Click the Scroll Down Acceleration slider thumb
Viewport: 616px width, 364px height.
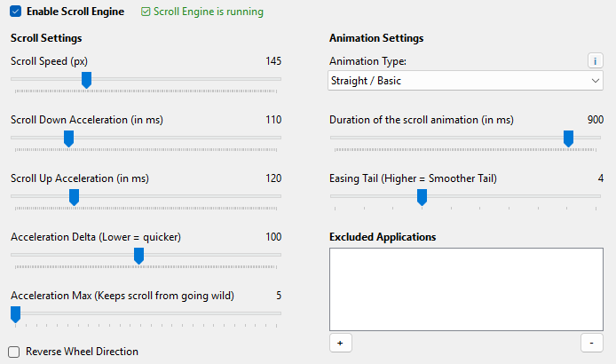[68, 138]
